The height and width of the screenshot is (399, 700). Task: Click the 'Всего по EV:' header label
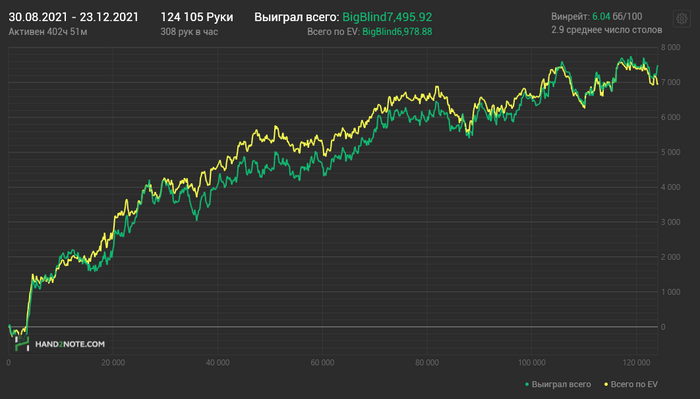pyautogui.click(x=333, y=32)
